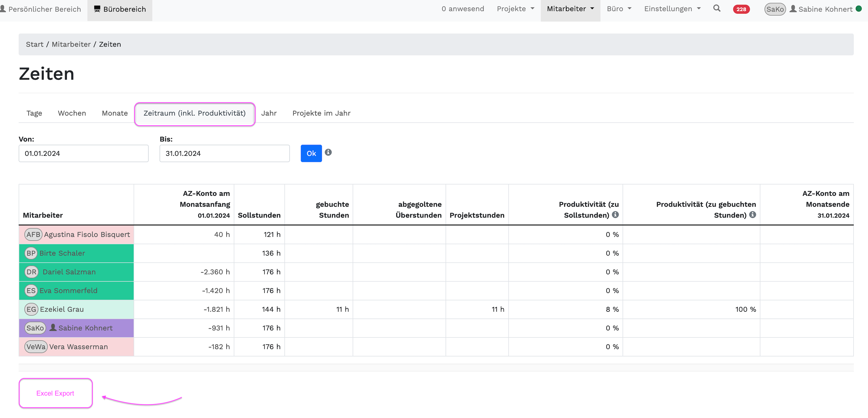Screen dimensions: 868x418
Task: Click the -182 h cell for Vera Wasserman
Action: [184, 347]
